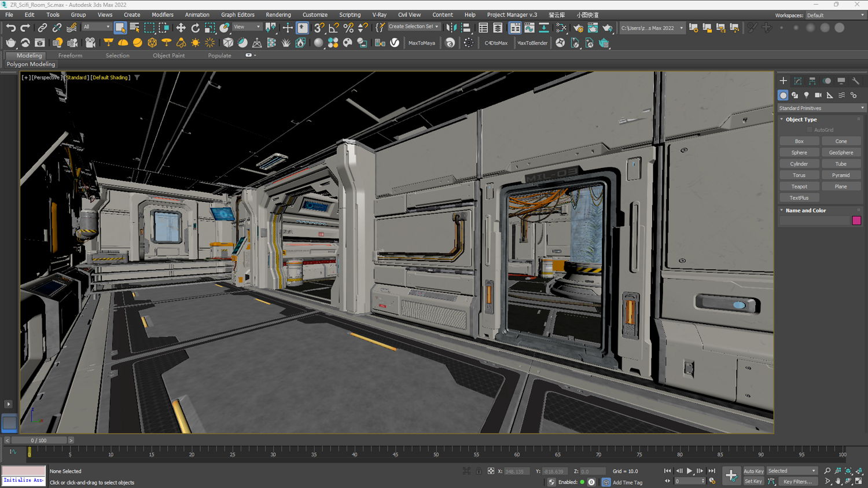Click the Lights category icon
The image size is (868, 488).
coord(806,95)
